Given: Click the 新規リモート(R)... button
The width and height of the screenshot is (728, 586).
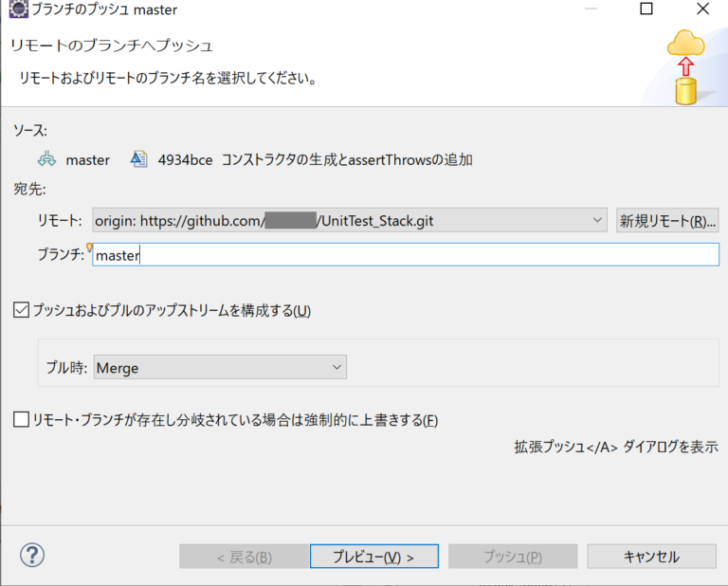Looking at the screenshot, I should tap(667, 221).
